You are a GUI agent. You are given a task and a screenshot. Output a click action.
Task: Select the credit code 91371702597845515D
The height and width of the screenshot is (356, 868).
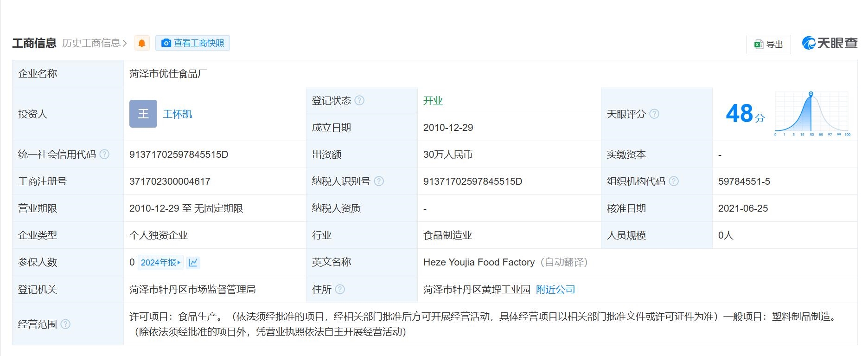(179, 155)
